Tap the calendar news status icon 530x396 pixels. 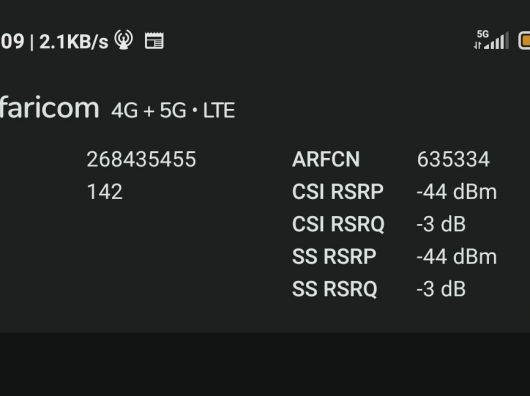154,41
